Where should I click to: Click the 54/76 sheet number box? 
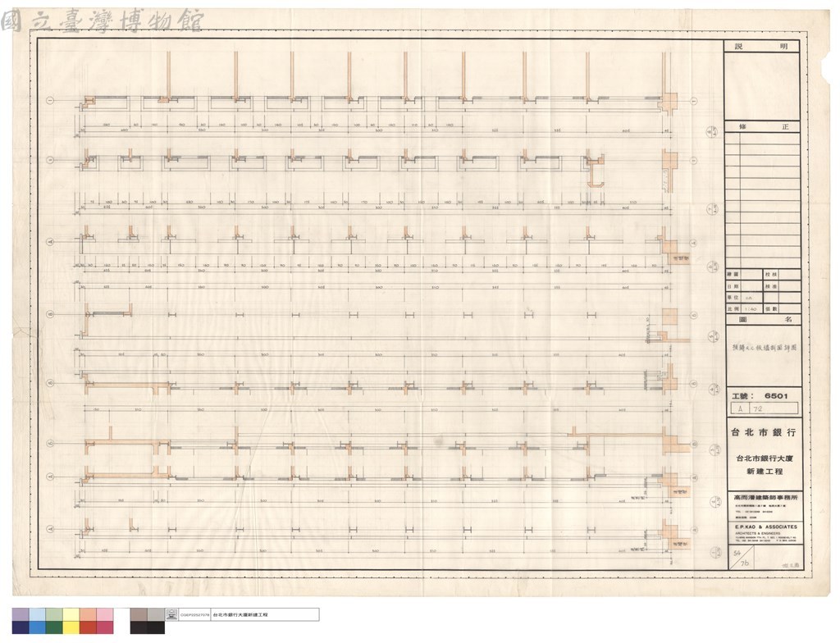[742, 558]
